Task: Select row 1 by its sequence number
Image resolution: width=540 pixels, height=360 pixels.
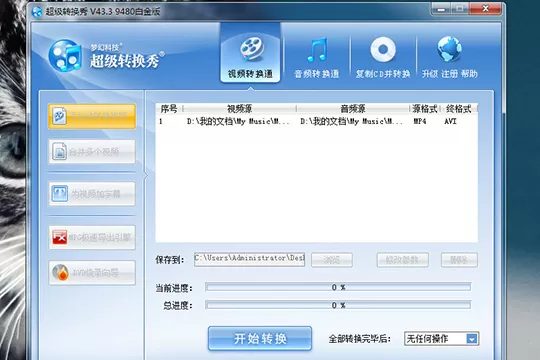Action: pyautogui.click(x=160, y=121)
